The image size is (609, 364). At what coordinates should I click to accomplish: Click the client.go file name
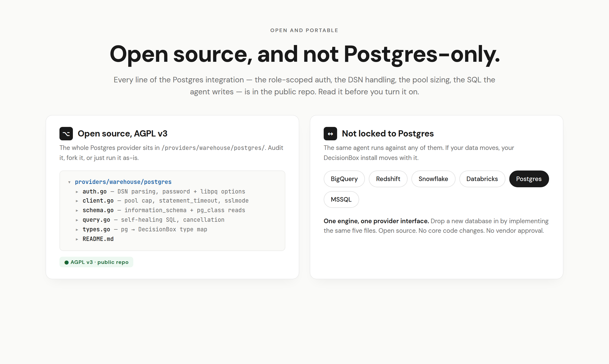click(x=98, y=201)
